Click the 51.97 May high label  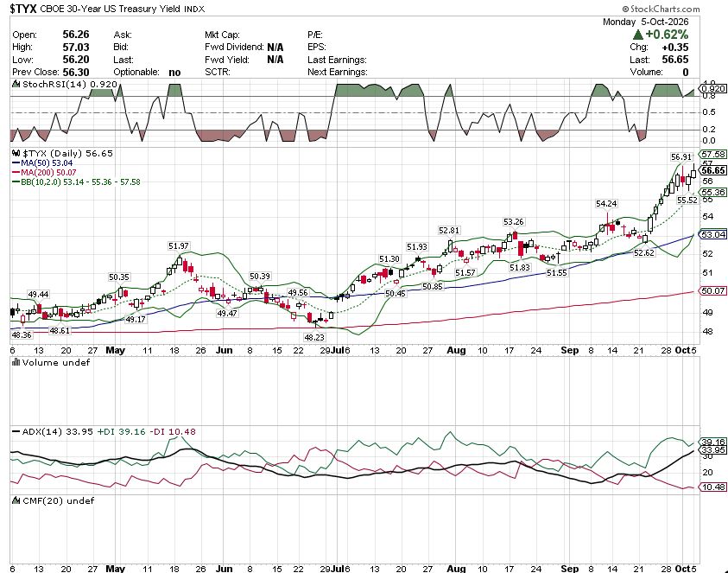point(179,245)
